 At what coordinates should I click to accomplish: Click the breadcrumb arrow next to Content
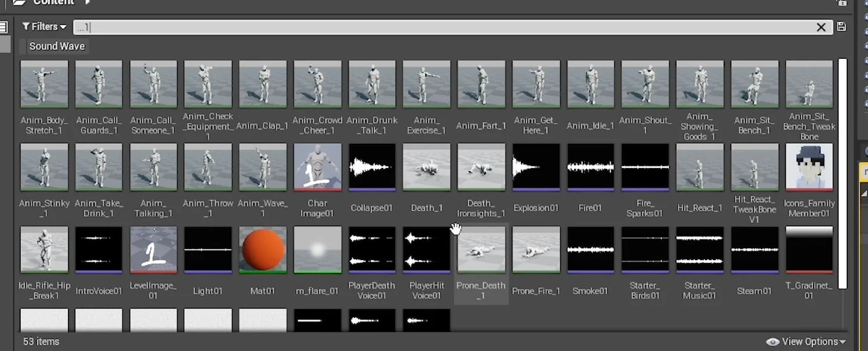click(87, 3)
